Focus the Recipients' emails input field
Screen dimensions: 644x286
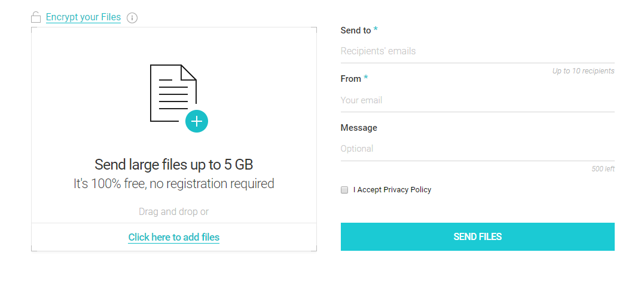[x=478, y=51]
